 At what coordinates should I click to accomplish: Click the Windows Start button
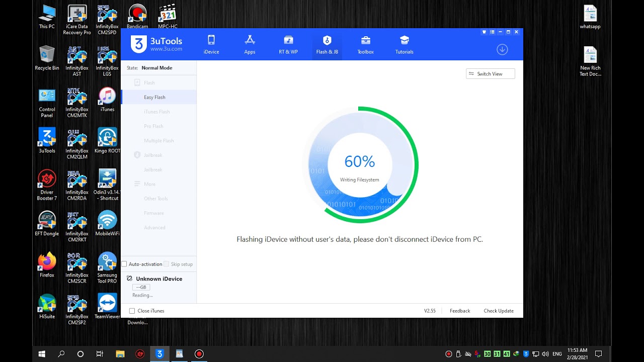click(x=42, y=354)
